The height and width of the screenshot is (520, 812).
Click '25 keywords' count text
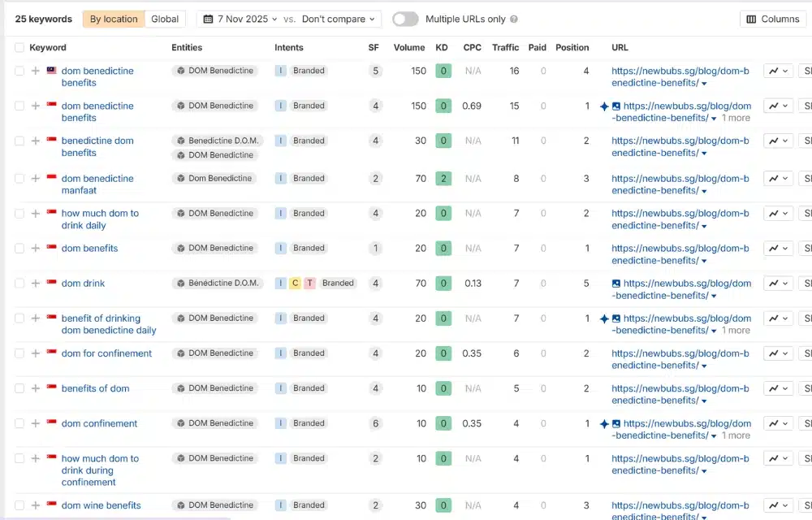[x=44, y=19]
